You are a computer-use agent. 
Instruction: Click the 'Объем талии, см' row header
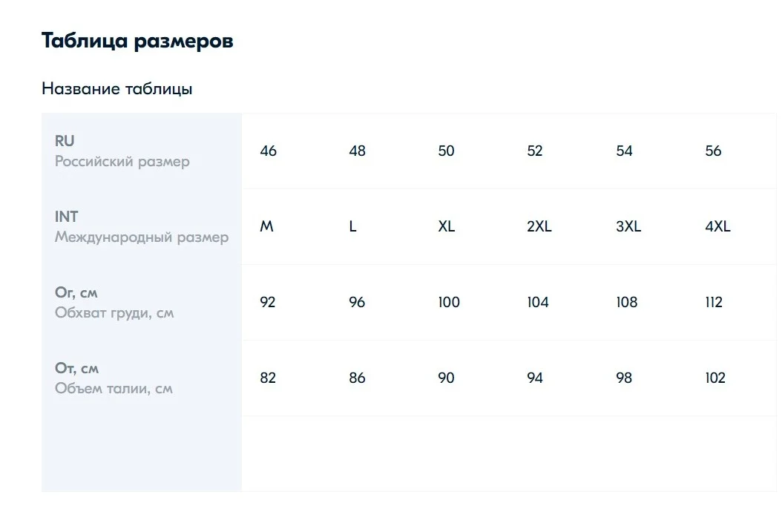point(142,378)
